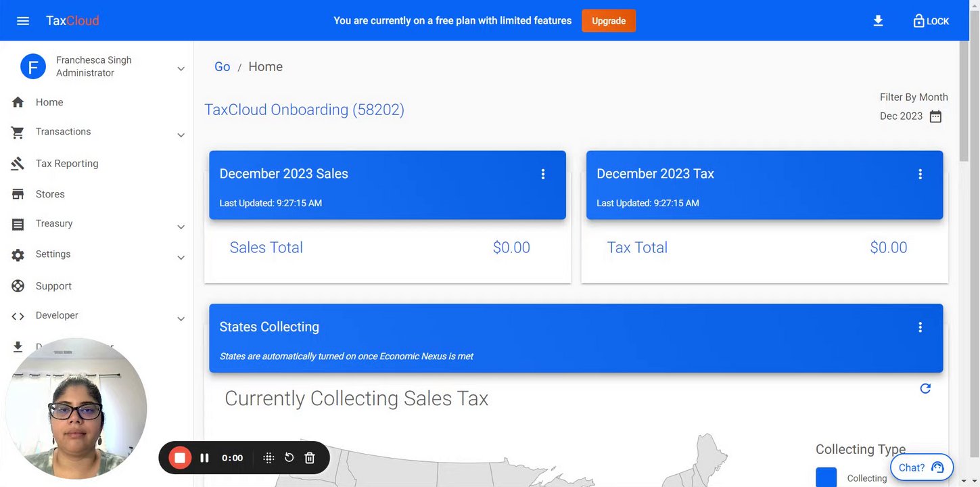Click the sidebar download icon below Developer
Image resolution: width=980 pixels, height=487 pixels.
(x=18, y=347)
